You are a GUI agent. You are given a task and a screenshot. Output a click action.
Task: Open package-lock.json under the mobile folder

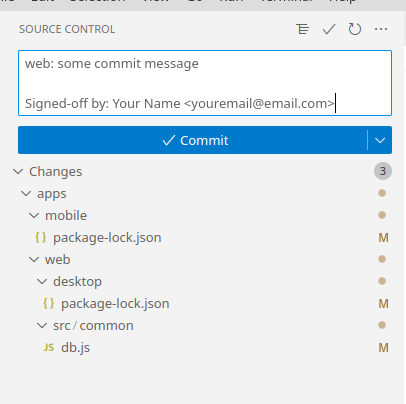tap(107, 238)
